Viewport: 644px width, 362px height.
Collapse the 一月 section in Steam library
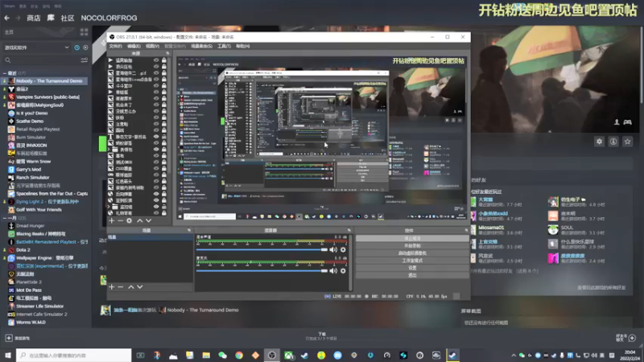[5, 218]
